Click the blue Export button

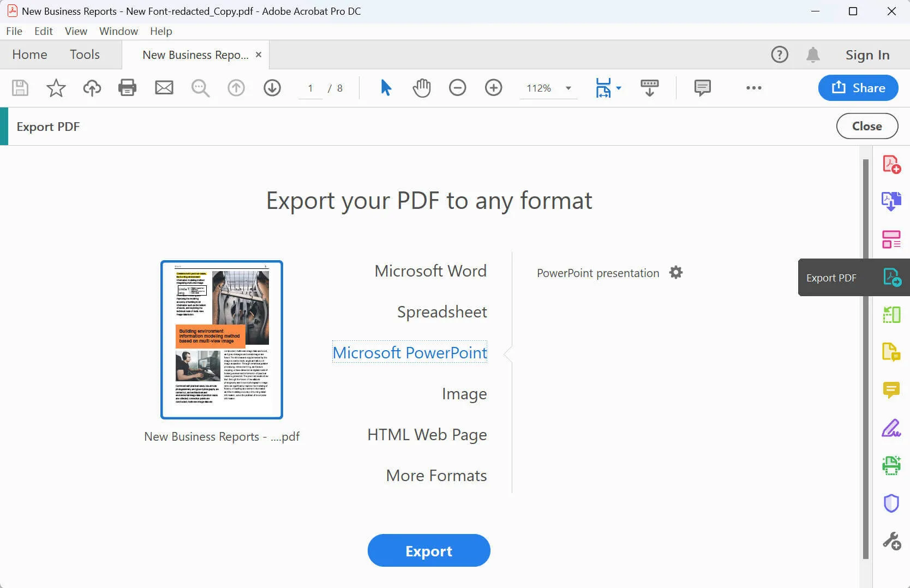(x=429, y=550)
